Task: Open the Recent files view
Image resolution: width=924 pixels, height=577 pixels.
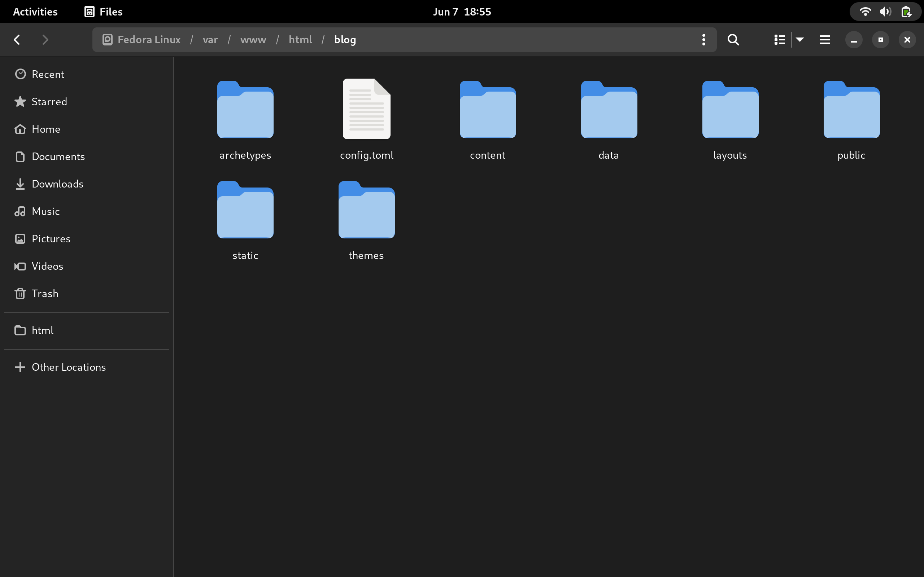Action: [48, 74]
